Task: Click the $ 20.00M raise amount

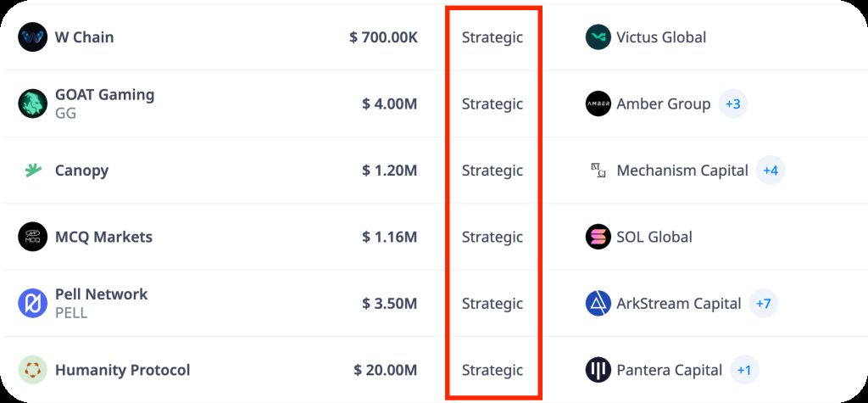Action: (386, 370)
